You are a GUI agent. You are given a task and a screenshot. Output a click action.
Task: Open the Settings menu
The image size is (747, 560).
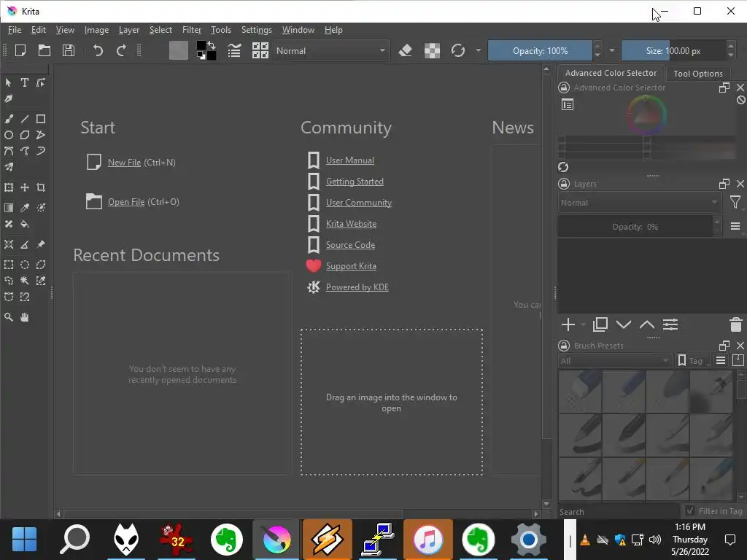[x=256, y=29]
